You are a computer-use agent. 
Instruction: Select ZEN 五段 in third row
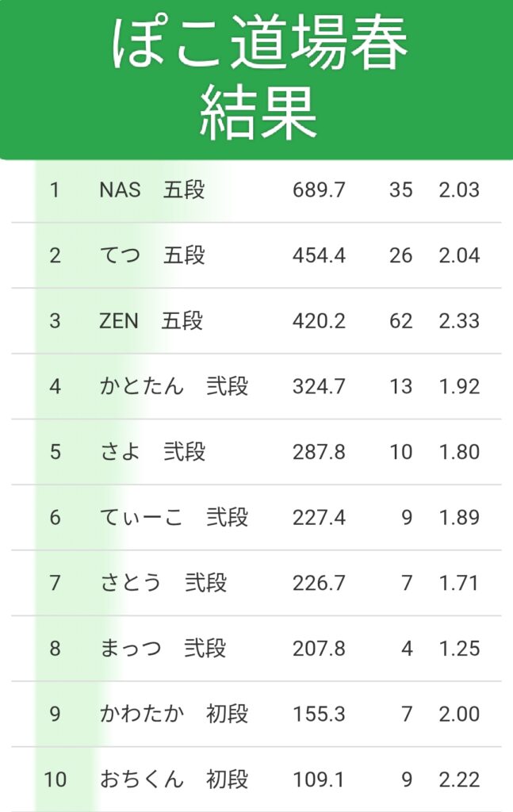tap(151, 321)
